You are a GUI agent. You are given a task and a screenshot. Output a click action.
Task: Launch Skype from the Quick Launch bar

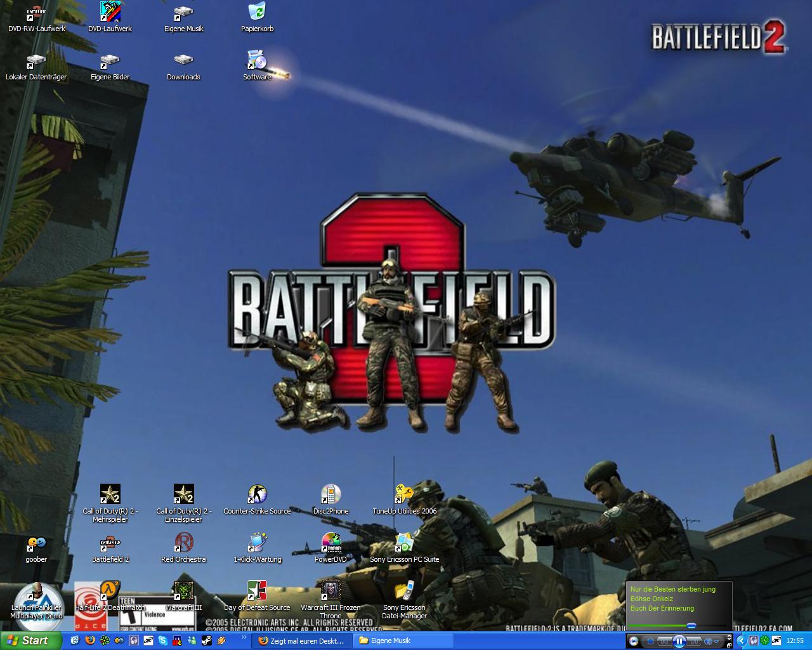pos(163,640)
